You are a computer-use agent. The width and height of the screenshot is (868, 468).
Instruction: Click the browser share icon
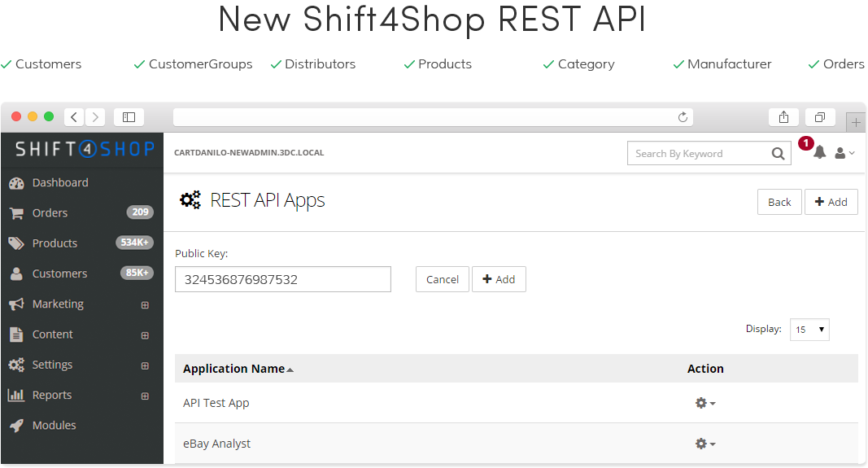[x=784, y=117]
